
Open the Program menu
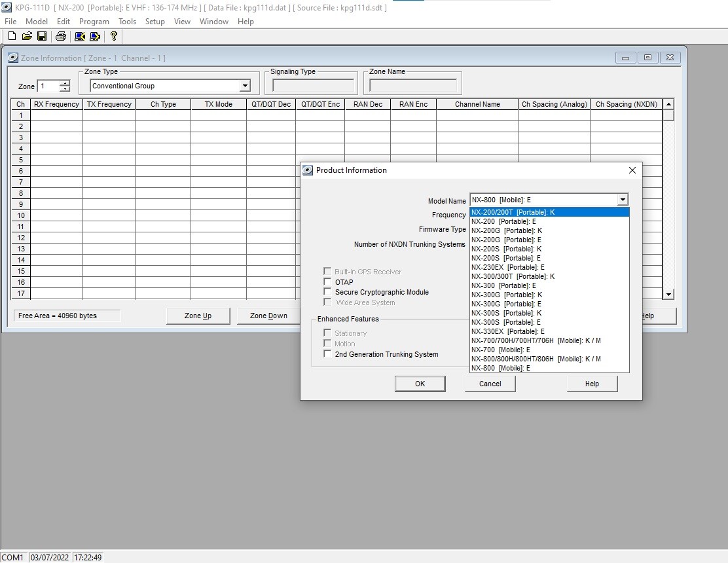(94, 22)
